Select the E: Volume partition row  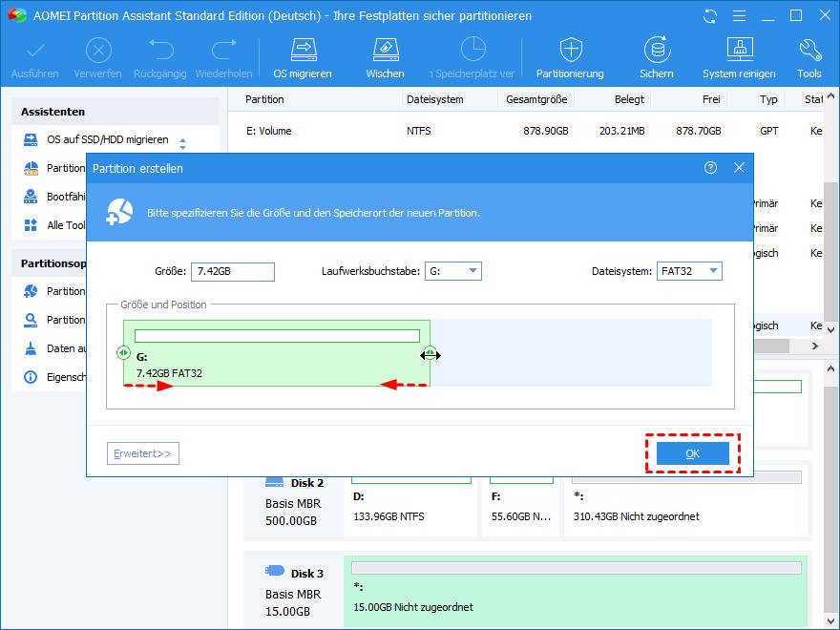click(x=525, y=131)
